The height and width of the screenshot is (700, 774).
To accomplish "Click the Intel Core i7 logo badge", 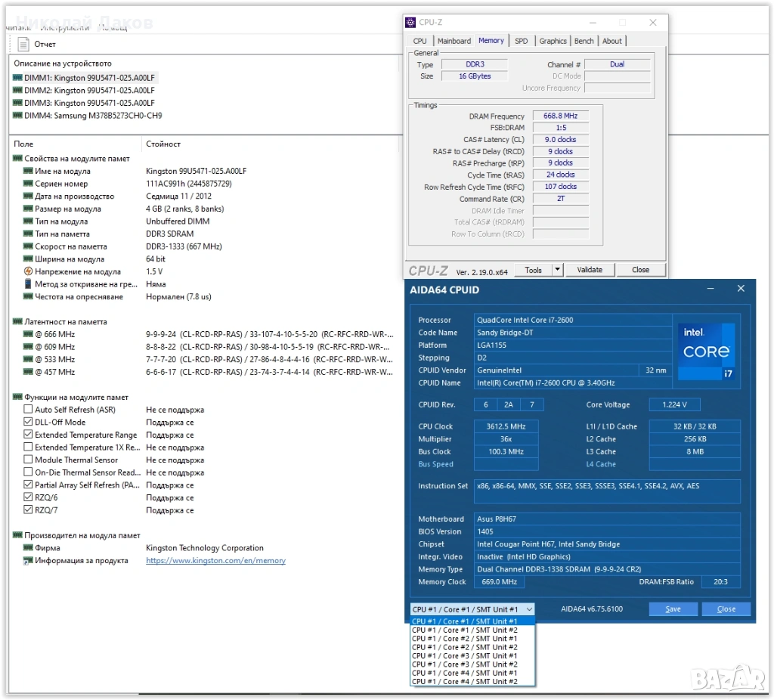I will [x=706, y=351].
